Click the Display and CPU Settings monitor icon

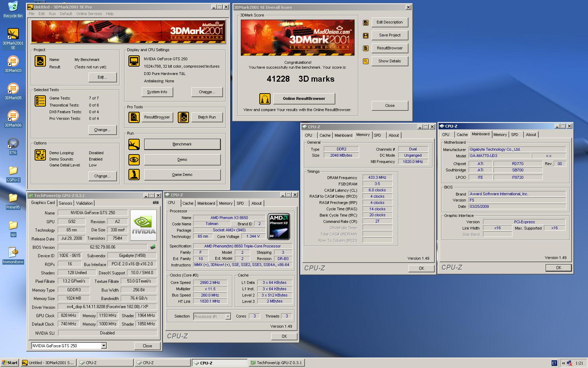[134, 61]
